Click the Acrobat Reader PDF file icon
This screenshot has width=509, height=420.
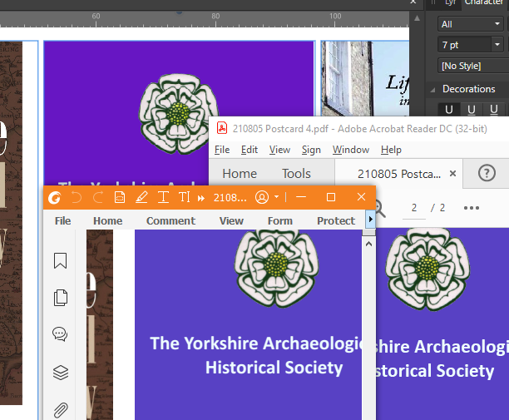pyautogui.click(x=222, y=128)
